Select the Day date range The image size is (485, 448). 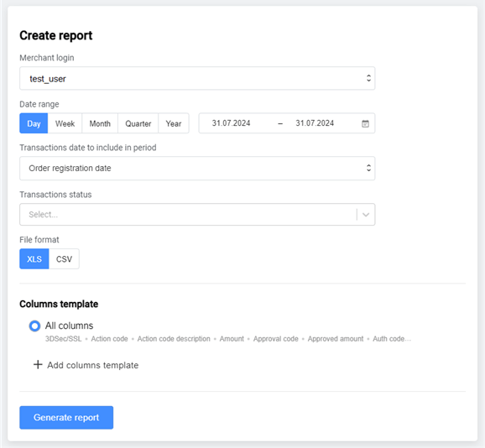(x=34, y=123)
